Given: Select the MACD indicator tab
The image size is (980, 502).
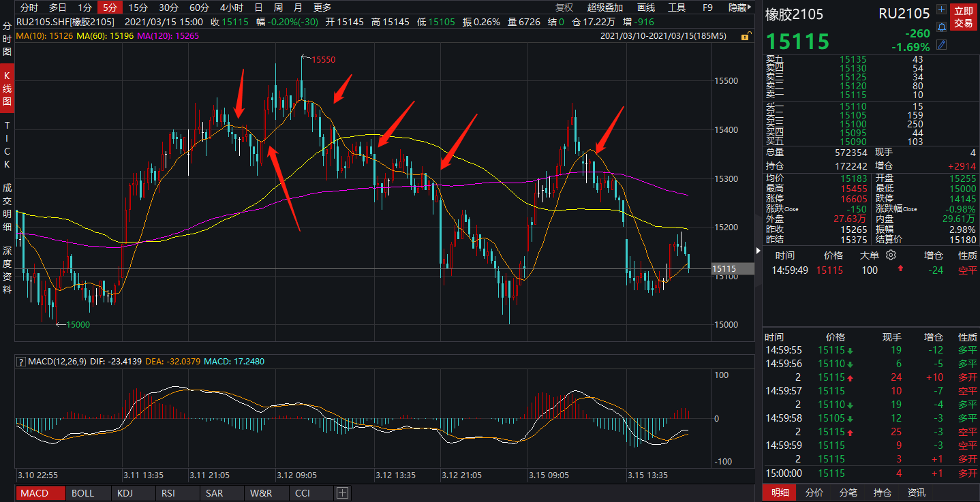Looking at the screenshot, I should click(41, 493).
